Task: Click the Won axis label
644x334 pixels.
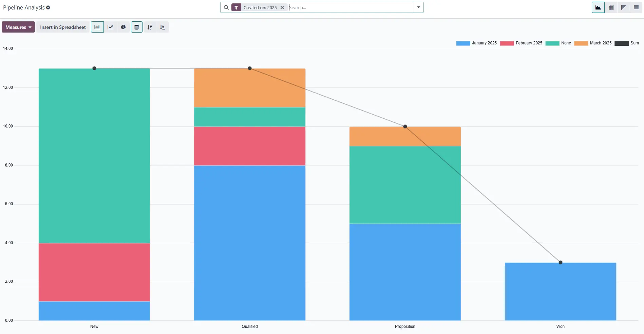Action: [561, 327]
